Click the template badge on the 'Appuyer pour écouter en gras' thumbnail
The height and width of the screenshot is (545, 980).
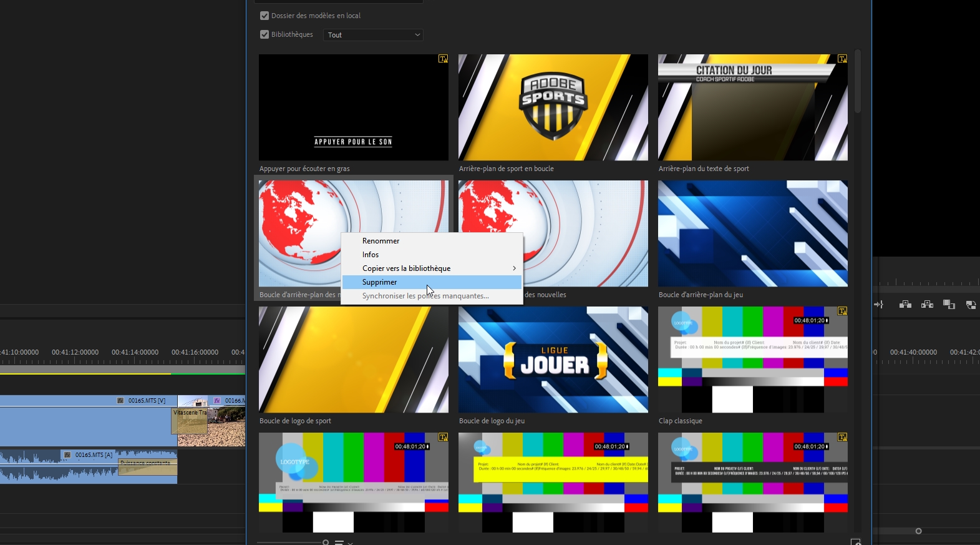[x=443, y=59]
